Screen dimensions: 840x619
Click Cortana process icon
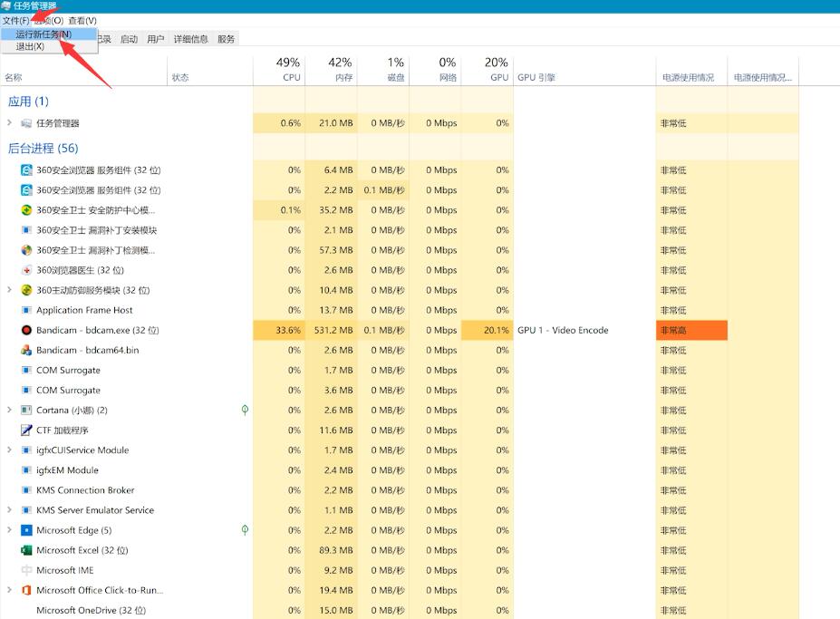[x=26, y=411]
